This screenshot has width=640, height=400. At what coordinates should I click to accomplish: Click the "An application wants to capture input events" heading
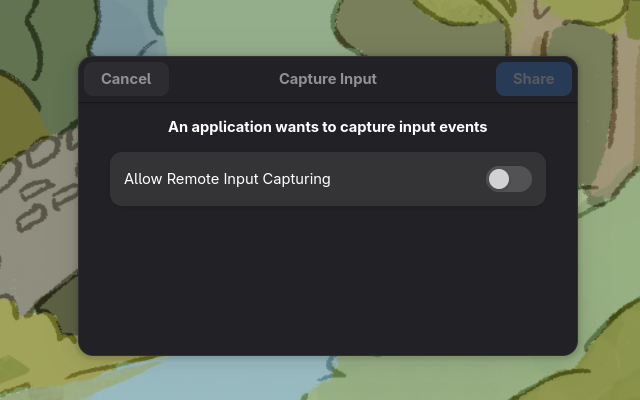327,127
